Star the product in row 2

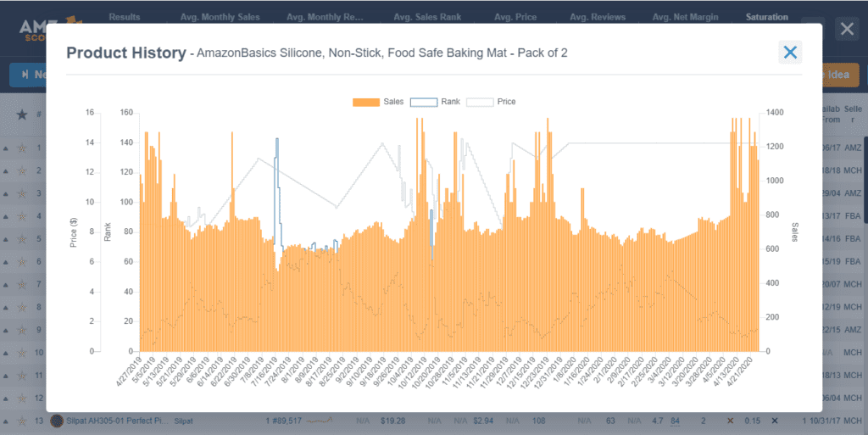(21, 171)
